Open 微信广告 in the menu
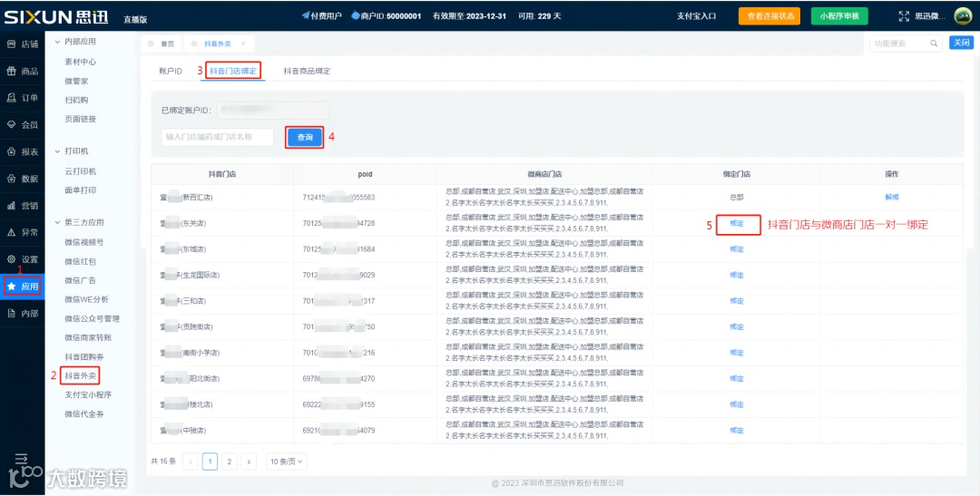Viewport: 980px width, 496px height. click(x=81, y=280)
